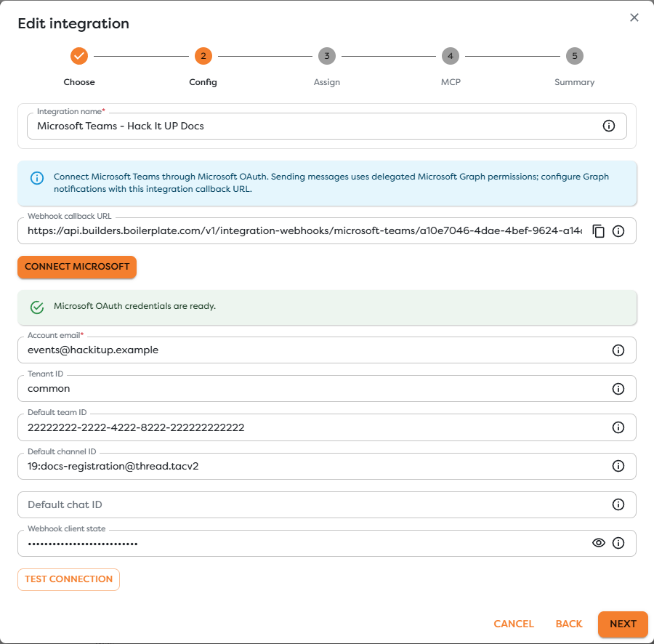The width and height of the screenshot is (654, 644).
Task: Cancel editing the integration
Action: coord(514,624)
